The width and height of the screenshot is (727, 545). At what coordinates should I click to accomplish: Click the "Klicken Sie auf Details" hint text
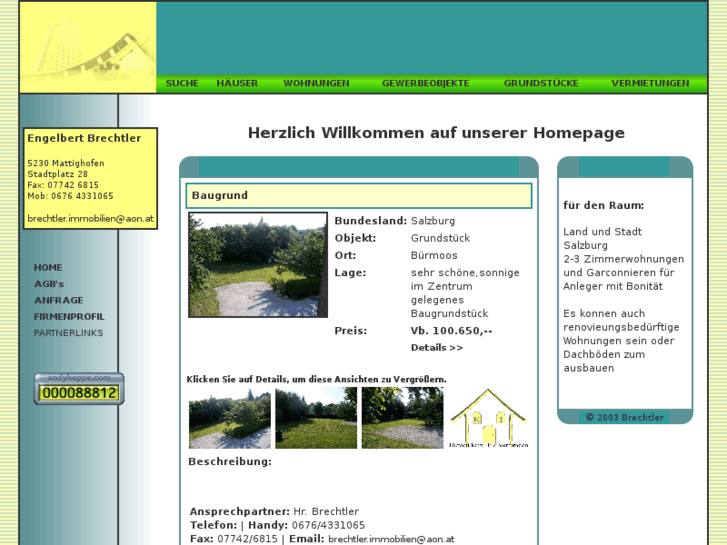pyautogui.click(x=316, y=379)
